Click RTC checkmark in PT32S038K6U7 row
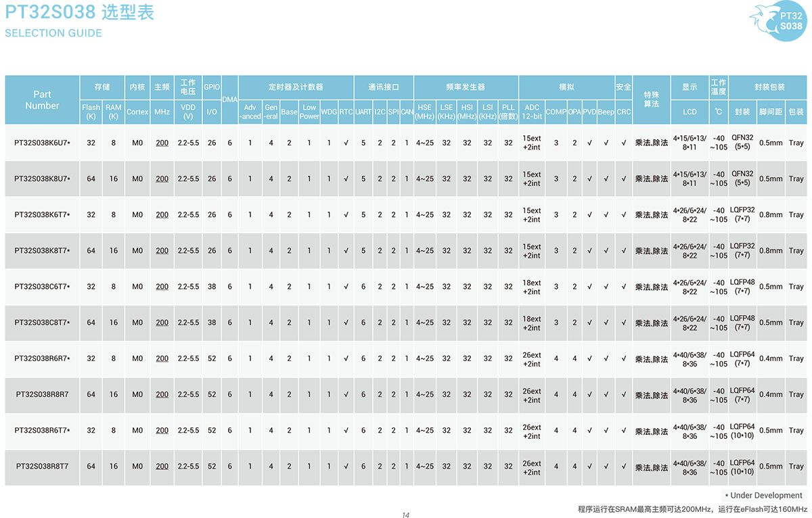Image resolution: width=812 pixels, height=518 pixels. pos(346,143)
